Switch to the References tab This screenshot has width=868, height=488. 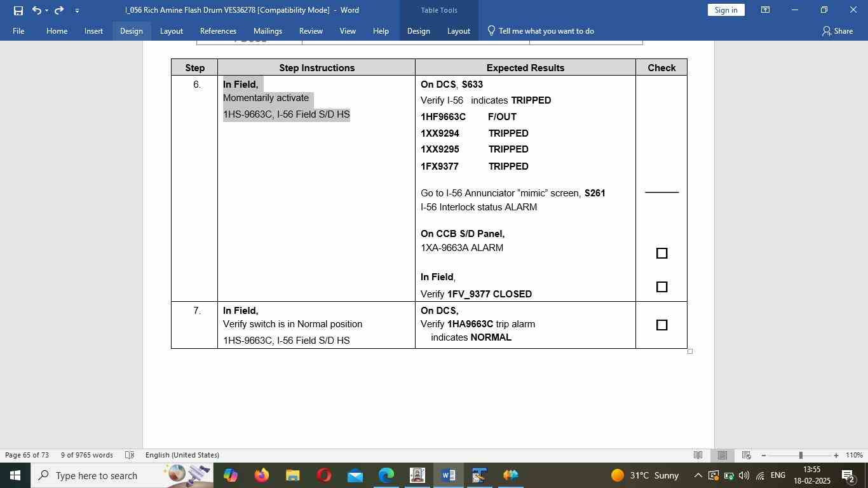pyautogui.click(x=218, y=30)
